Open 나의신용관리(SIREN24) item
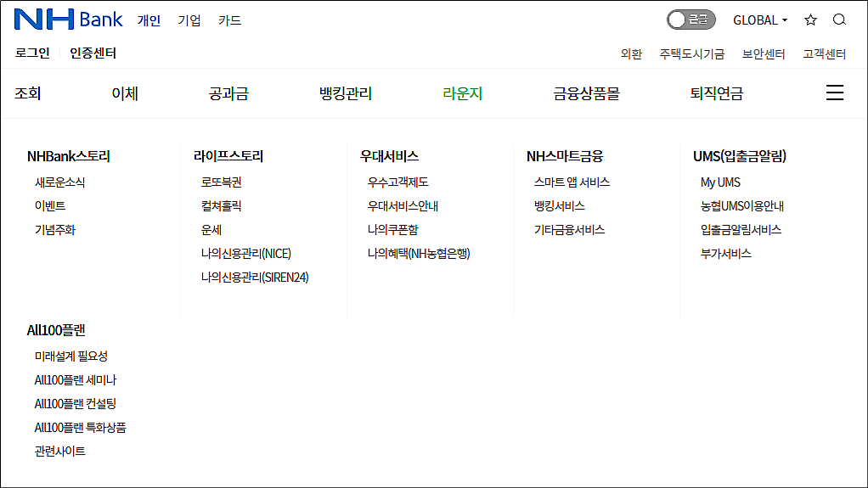 pos(255,278)
